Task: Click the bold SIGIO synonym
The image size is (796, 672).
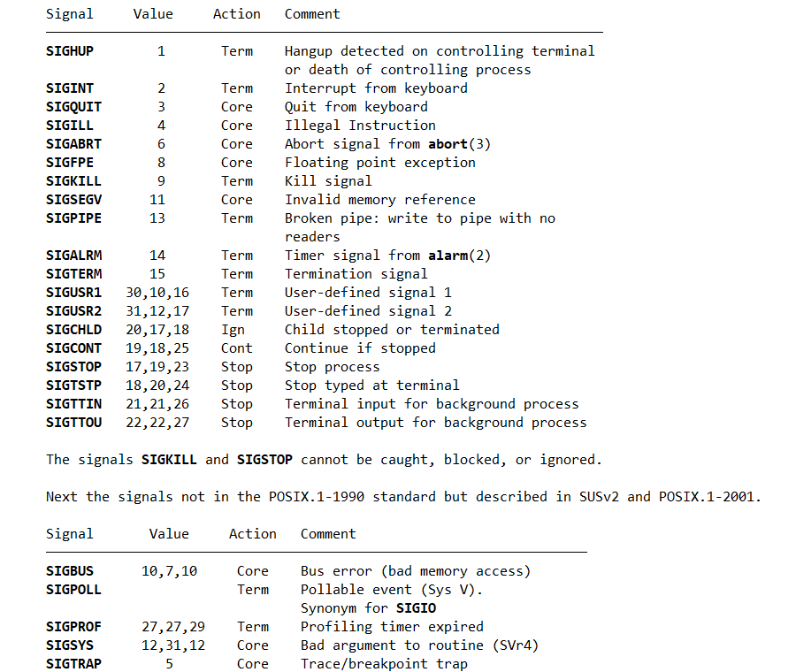Action: pos(417,608)
